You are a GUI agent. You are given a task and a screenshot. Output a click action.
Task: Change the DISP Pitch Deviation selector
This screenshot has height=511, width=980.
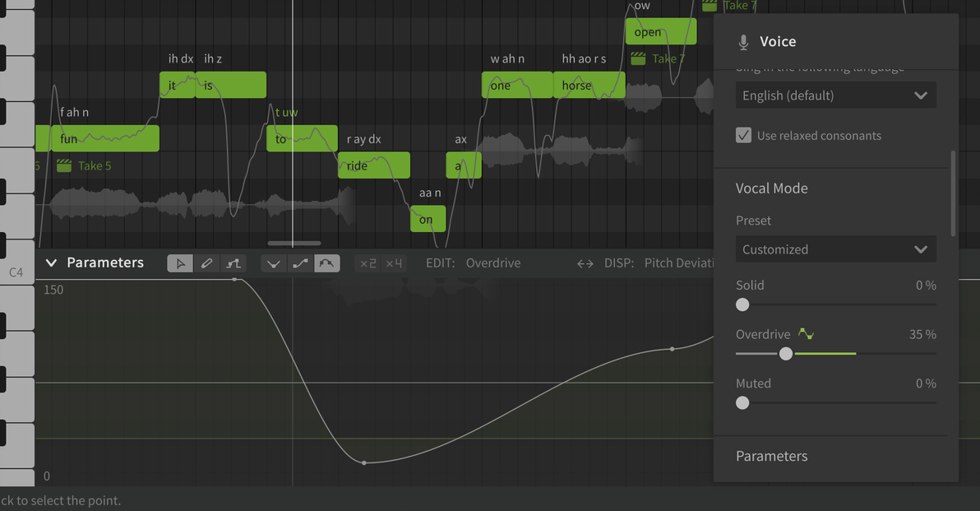679,262
